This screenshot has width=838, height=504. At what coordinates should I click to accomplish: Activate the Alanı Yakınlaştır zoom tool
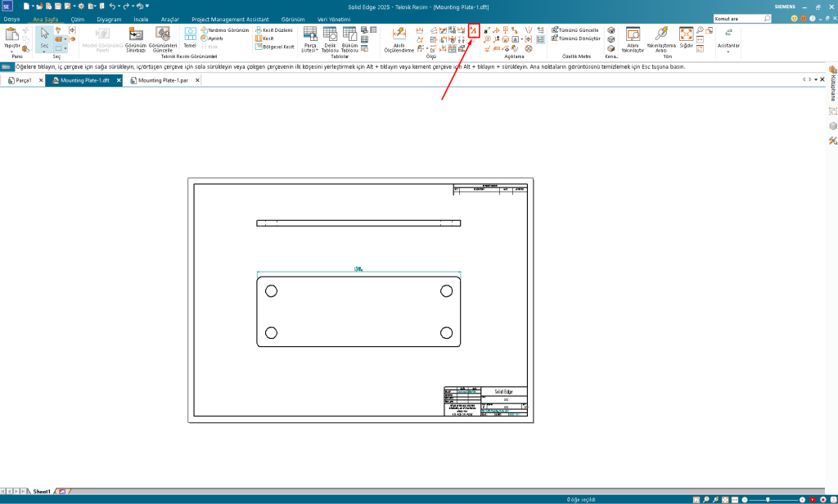[632, 38]
